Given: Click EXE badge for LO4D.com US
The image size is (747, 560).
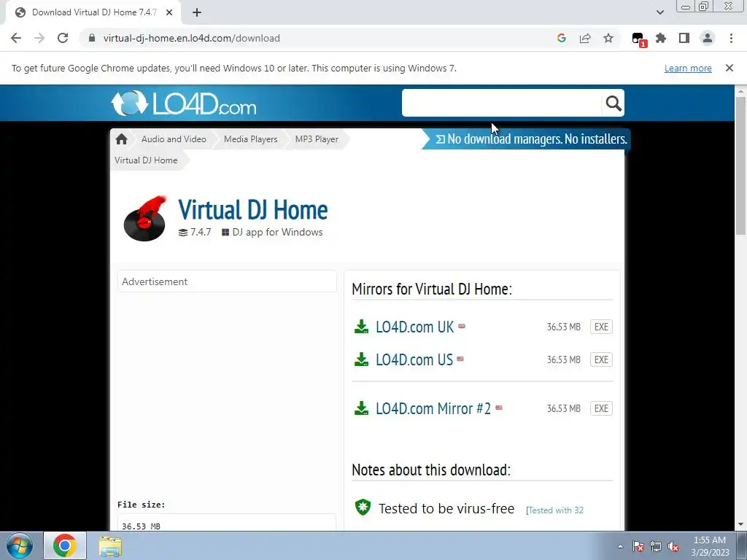Looking at the screenshot, I should click(x=601, y=359).
